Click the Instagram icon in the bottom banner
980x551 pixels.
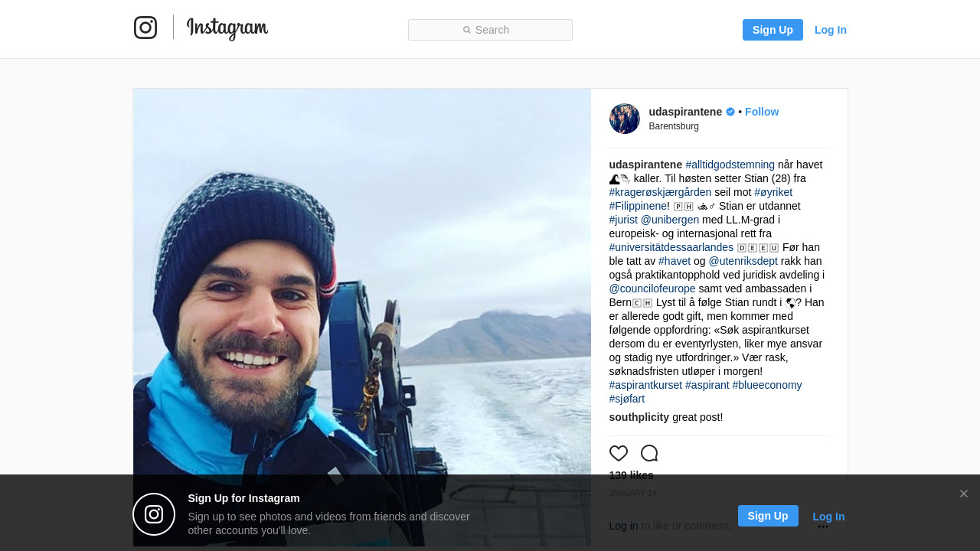pyautogui.click(x=154, y=514)
